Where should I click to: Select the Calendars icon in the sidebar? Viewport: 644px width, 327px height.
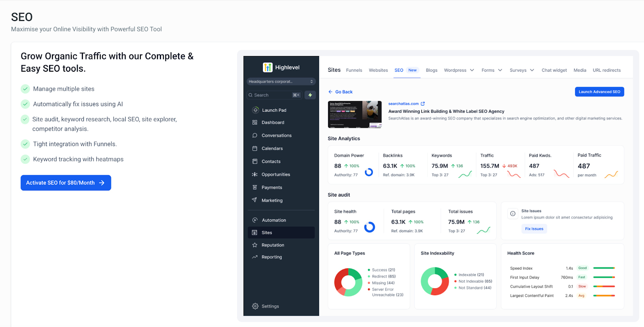coord(255,148)
